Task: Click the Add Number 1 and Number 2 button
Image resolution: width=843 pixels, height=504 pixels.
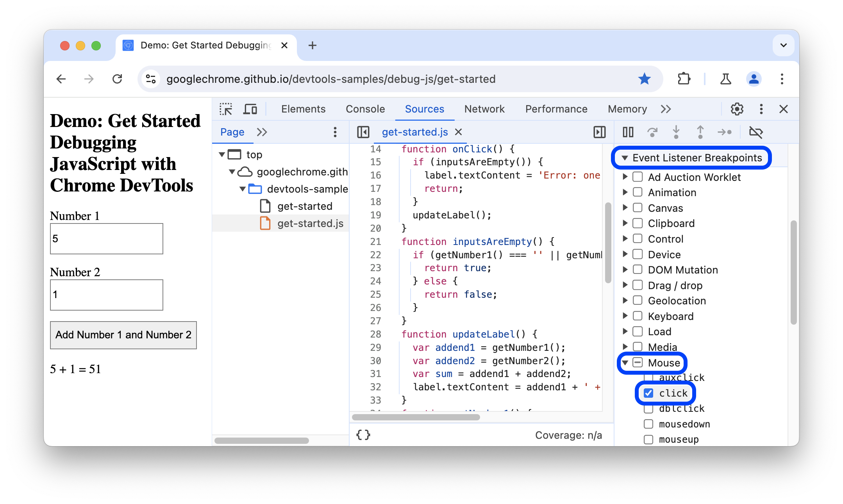Action: point(123,335)
